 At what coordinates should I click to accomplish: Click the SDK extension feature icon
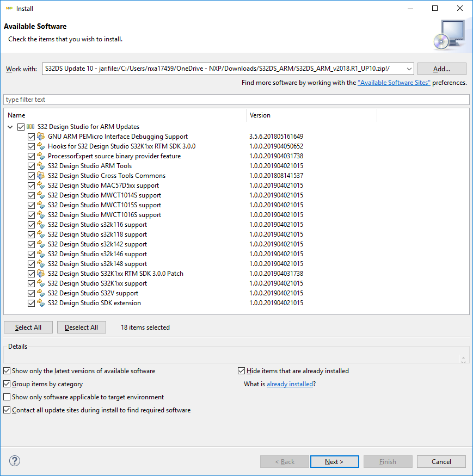(41, 303)
